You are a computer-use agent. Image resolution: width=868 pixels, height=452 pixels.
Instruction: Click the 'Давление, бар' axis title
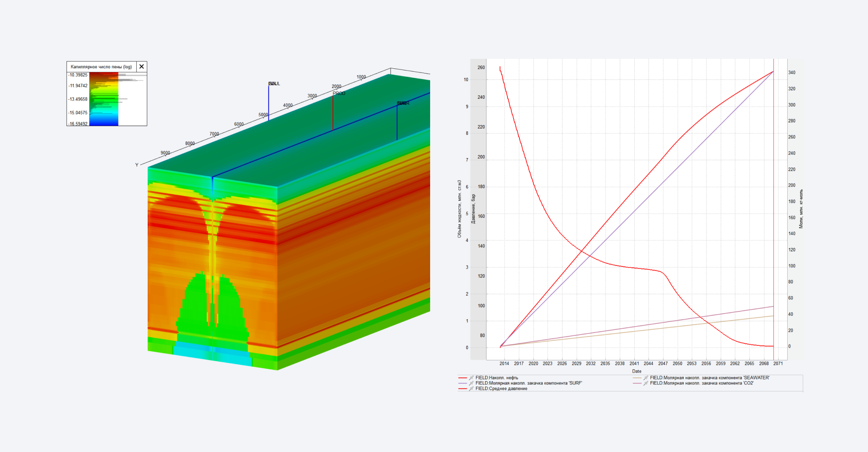click(x=474, y=209)
